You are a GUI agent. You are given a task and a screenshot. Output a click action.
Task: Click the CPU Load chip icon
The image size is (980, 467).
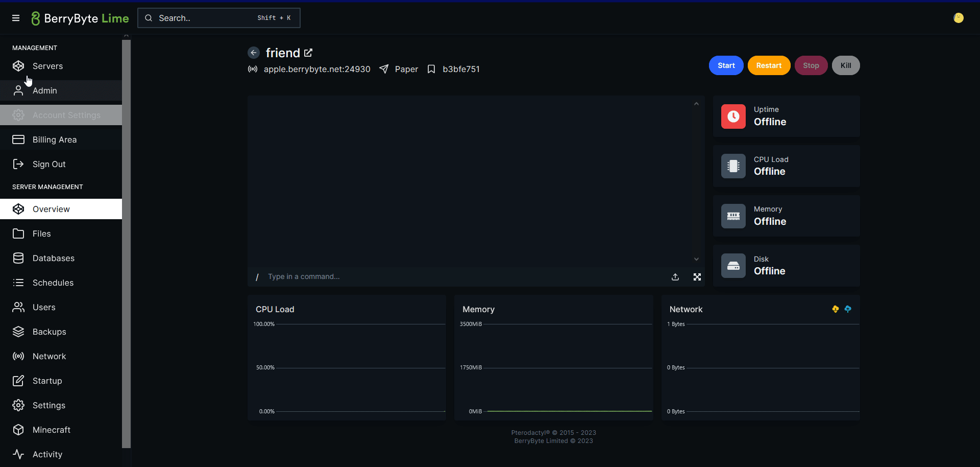pyautogui.click(x=733, y=166)
